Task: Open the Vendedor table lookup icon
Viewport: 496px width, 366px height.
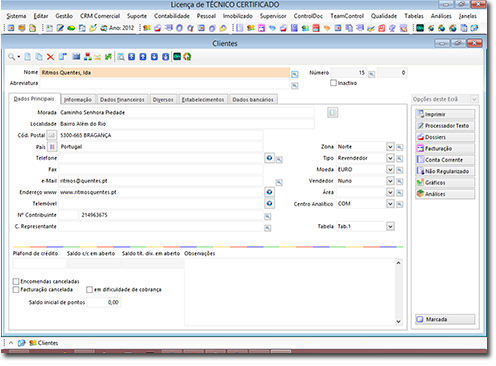Action: tap(400, 181)
